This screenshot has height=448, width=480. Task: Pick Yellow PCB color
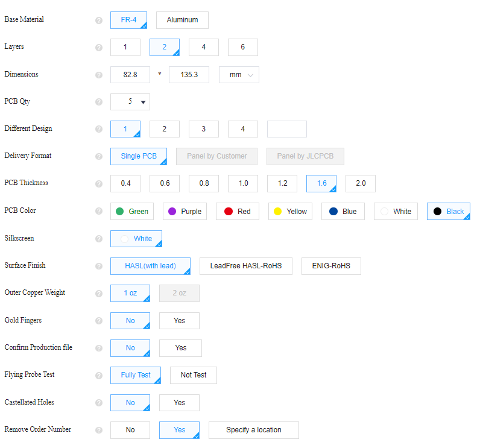(290, 212)
